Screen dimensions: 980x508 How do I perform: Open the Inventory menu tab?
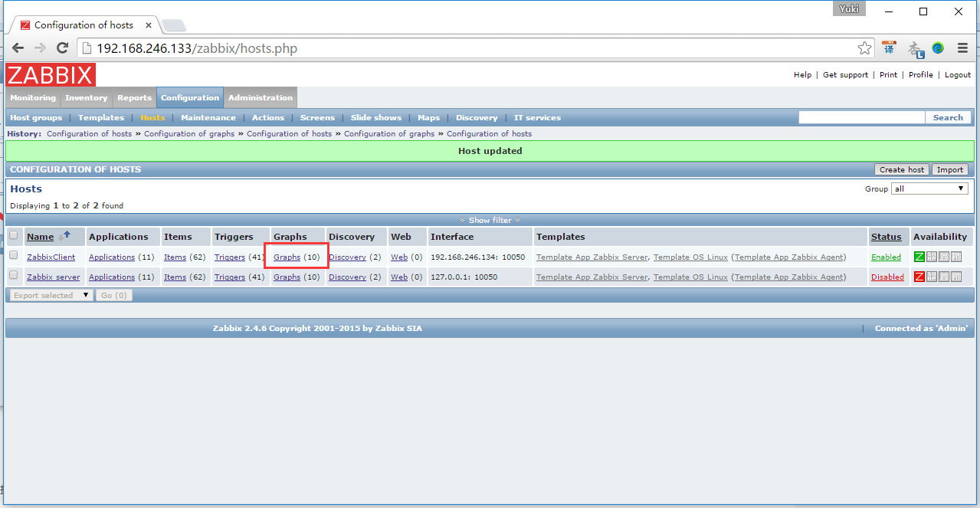pyautogui.click(x=87, y=98)
